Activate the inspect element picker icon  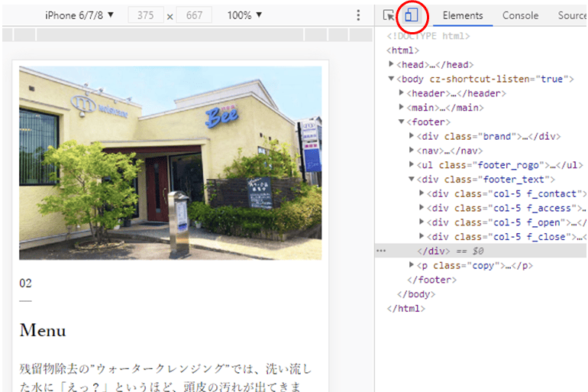click(389, 15)
